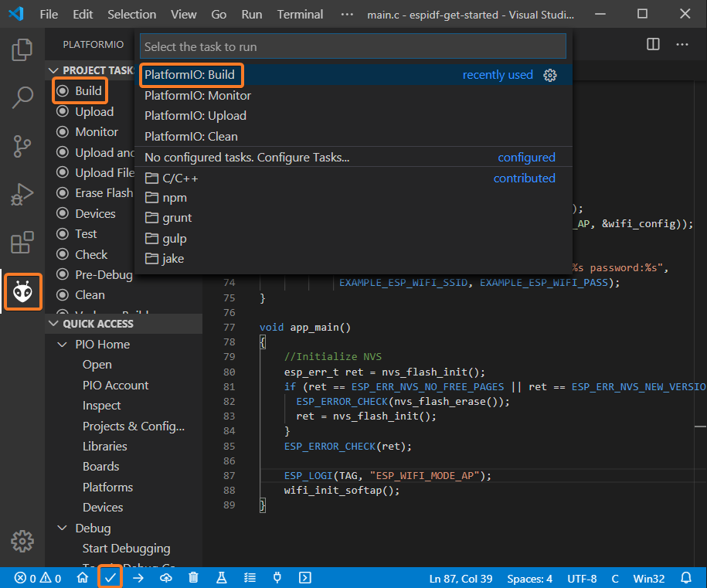Select PlatformIO: Clean task
This screenshot has height=588, width=707.
354,137
